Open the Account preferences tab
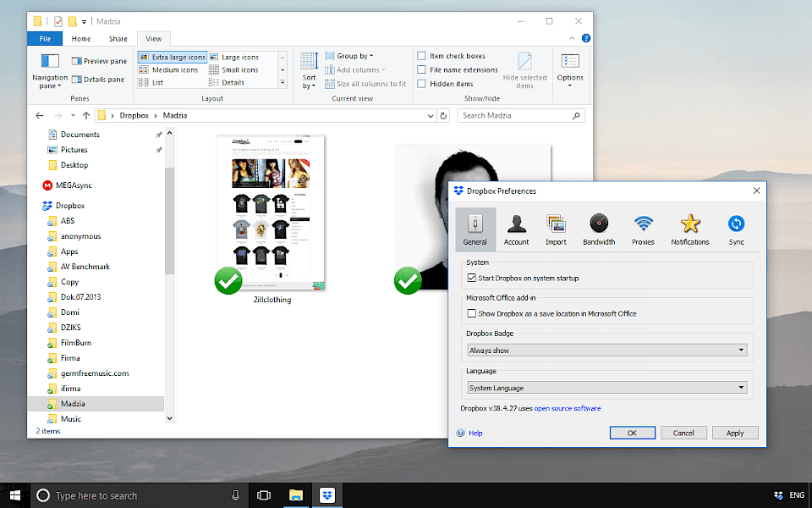812x508 pixels. coord(516,229)
